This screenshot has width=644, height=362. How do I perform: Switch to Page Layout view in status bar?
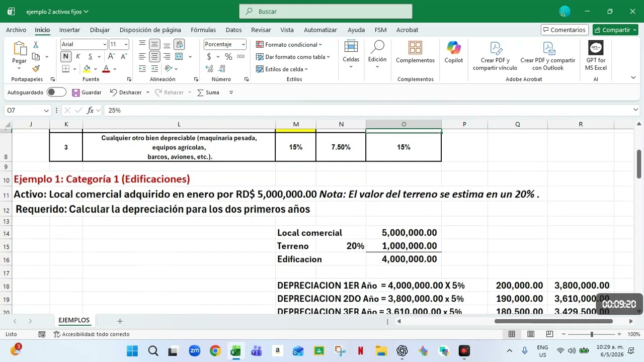tap(531, 334)
